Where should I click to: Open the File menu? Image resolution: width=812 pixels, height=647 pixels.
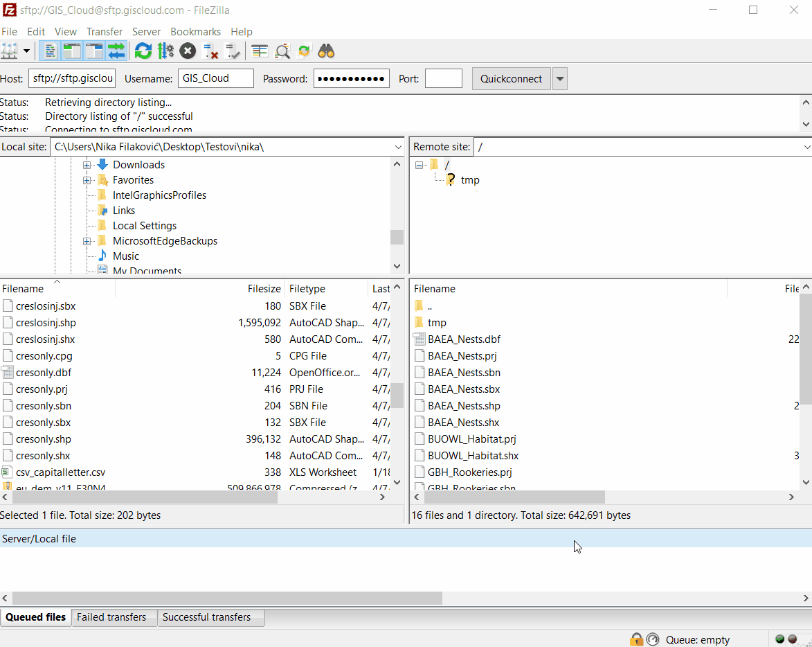(9, 32)
